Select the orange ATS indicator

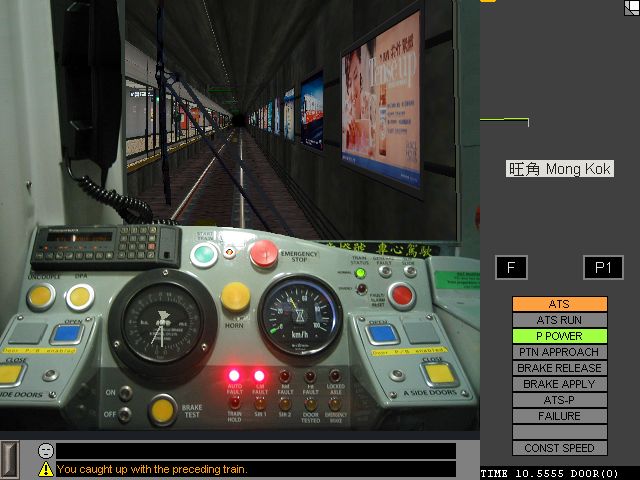[x=559, y=304]
